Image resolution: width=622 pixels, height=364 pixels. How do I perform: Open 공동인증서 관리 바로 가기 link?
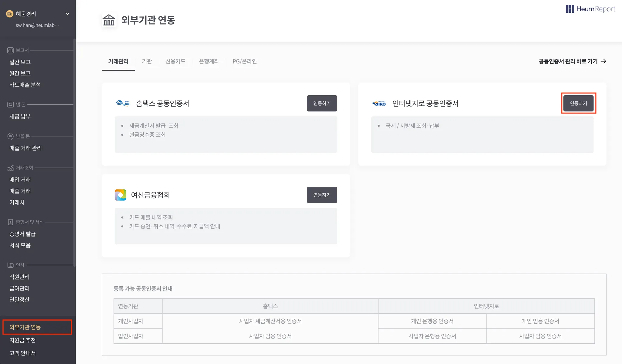tap(572, 61)
